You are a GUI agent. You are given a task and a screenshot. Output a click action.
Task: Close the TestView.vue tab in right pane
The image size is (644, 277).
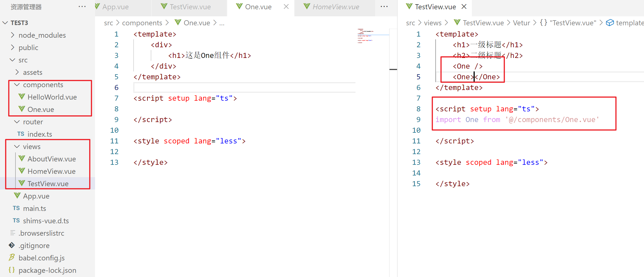(x=464, y=7)
